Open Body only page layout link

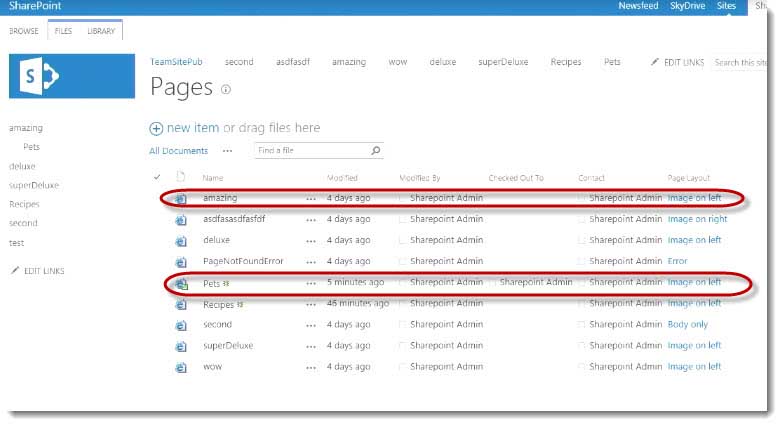tap(688, 324)
